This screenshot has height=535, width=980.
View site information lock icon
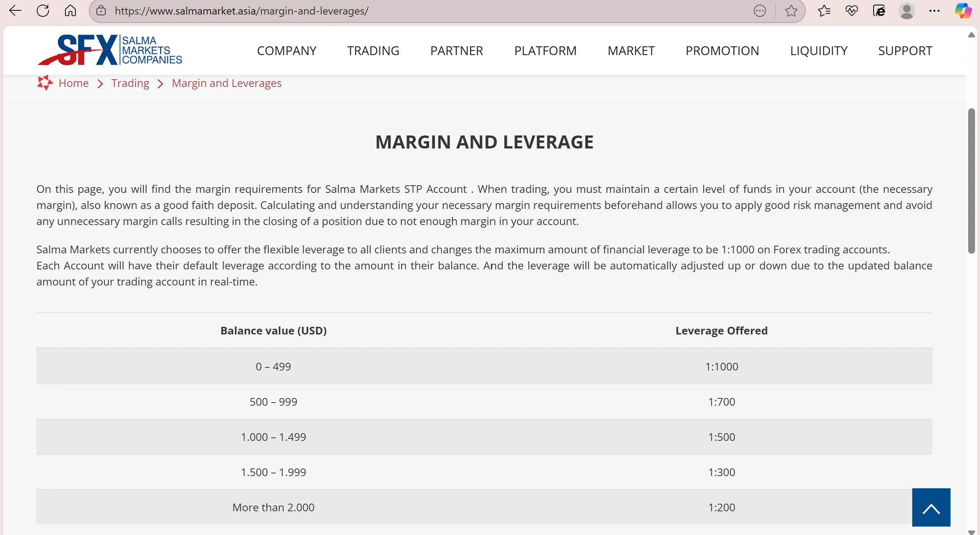tap(101, 11)
